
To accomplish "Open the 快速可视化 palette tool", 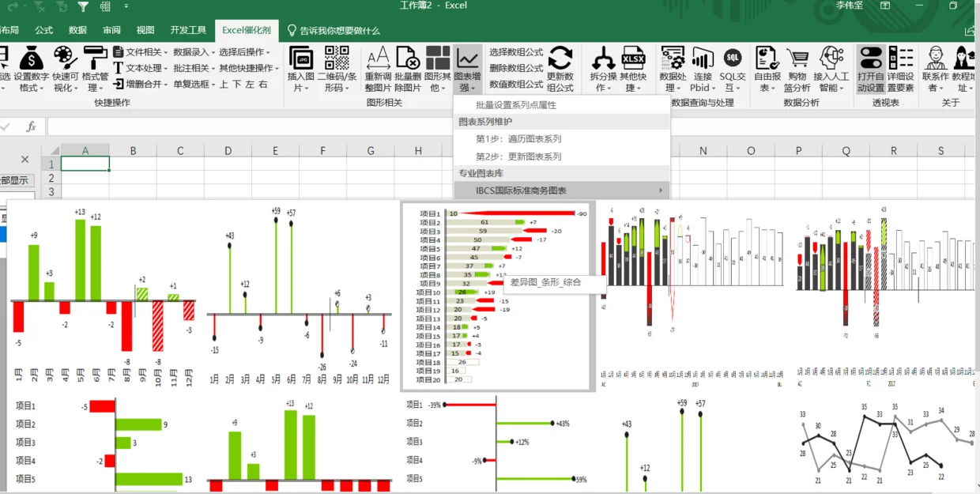I will tap(65, 69).
